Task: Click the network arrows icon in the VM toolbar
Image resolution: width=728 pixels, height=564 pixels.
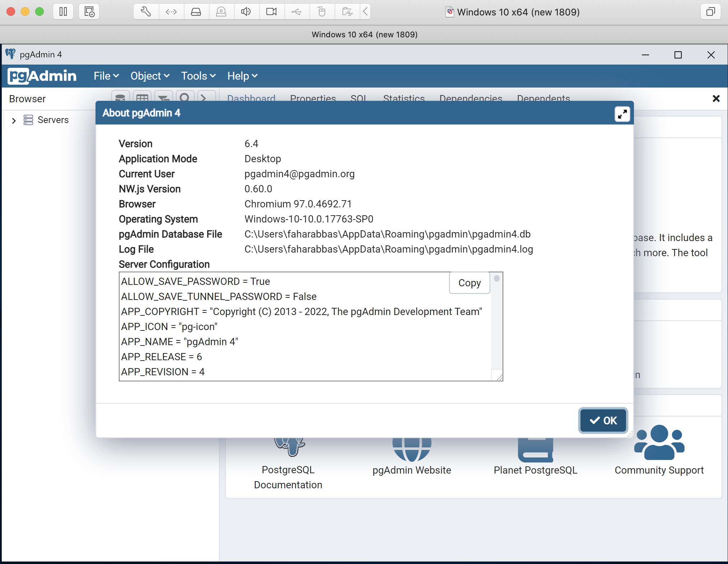Action: (x=171, y=11)
